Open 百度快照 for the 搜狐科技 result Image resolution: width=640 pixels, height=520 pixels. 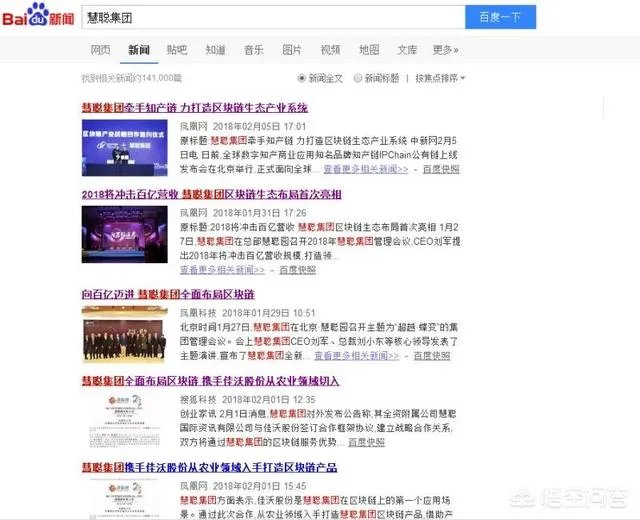point(367,442)
